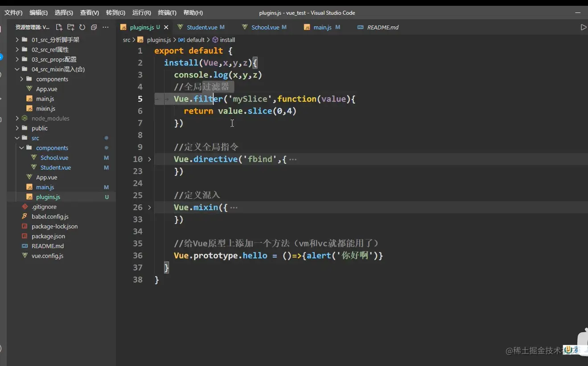This screenshot has height=366, width=588.
Task: Expand the node_modules folder
Action: (x=50, y=118)
